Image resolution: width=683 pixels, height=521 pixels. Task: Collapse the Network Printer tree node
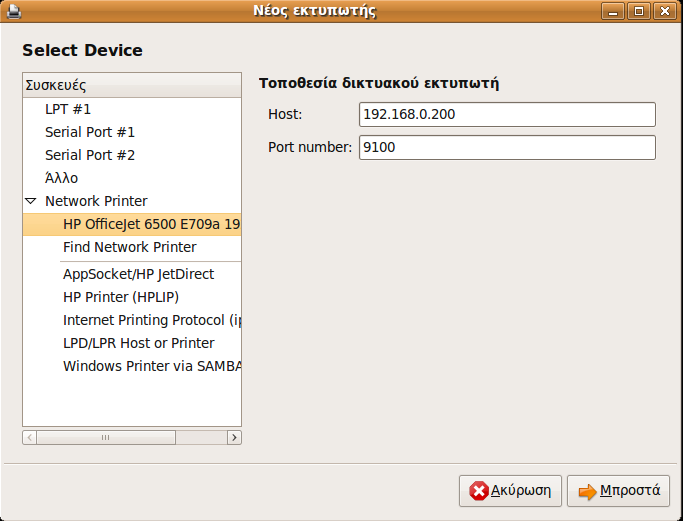pyautogui.click(x=30, y=201)
